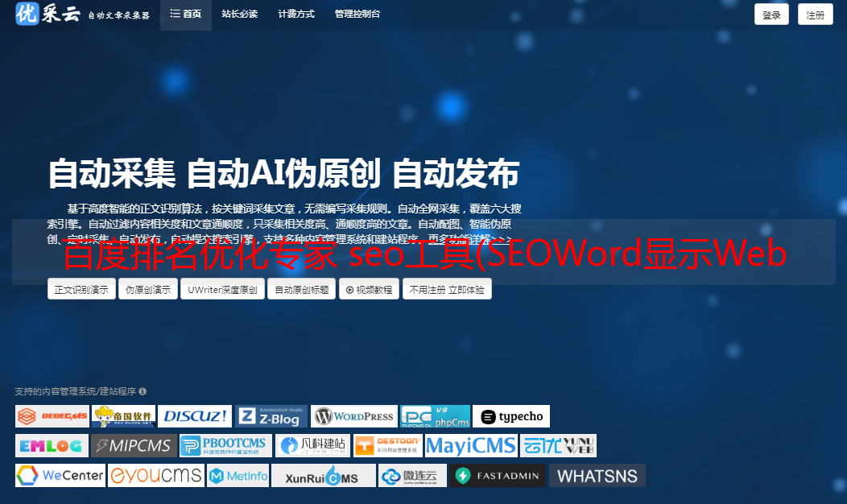Click the phpCms V9 logo
Image resolution: width=847 pixels, height=504 pixels.
tap(436, 416)
